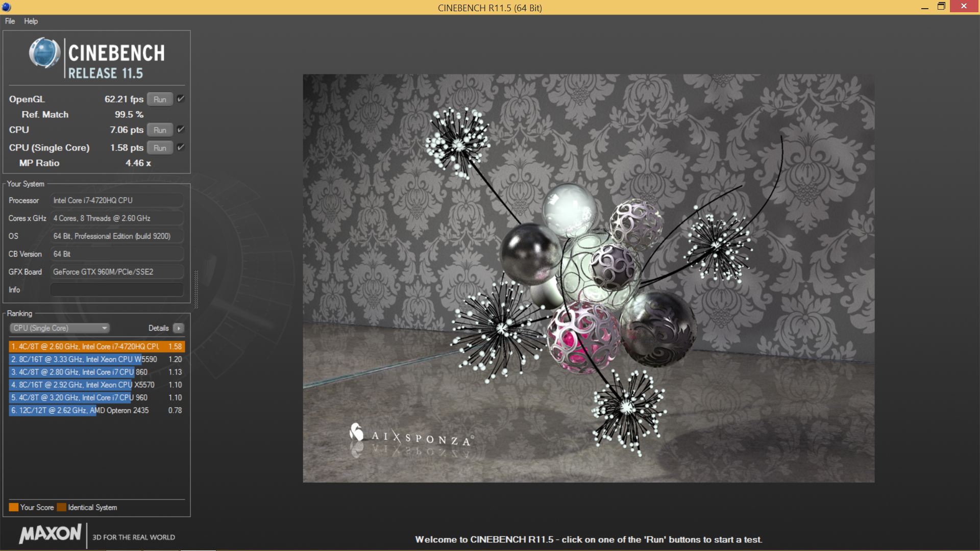Click the welcome status message
The height and width of the screenshot is (551, 980).
(x=589, y=539)
